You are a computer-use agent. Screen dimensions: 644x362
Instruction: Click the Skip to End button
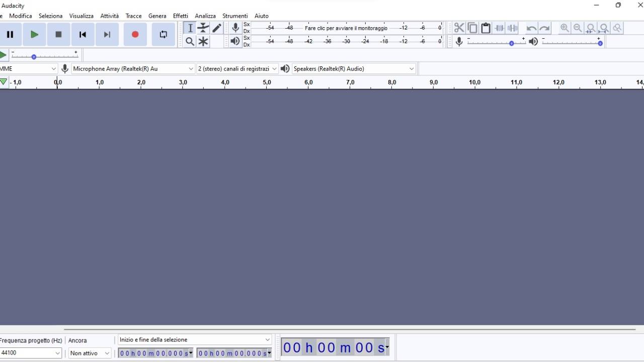point(107,35)
